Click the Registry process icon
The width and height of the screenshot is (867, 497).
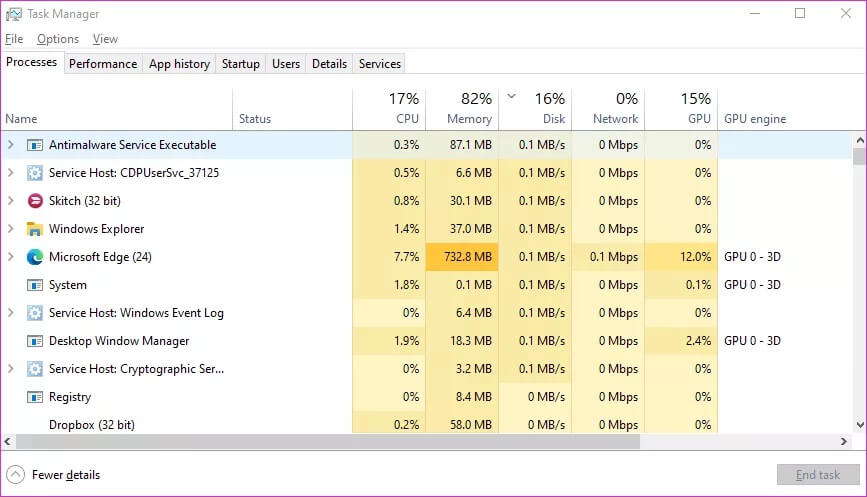[x=35, y=397]
